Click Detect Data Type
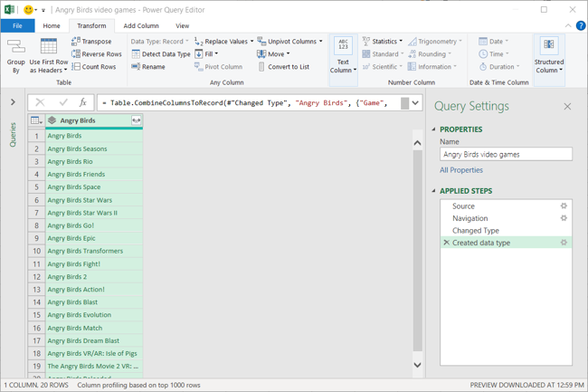 pyautogui.click(x=160, y=54)
